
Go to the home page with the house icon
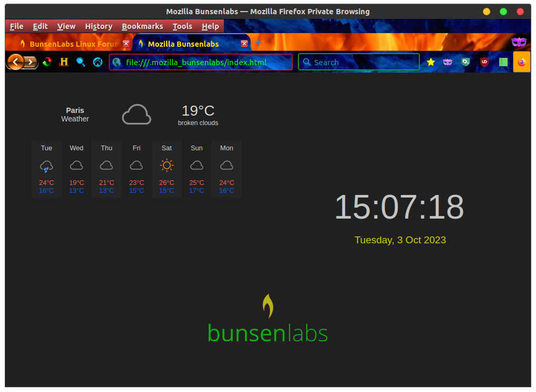[x=98, y=62]
